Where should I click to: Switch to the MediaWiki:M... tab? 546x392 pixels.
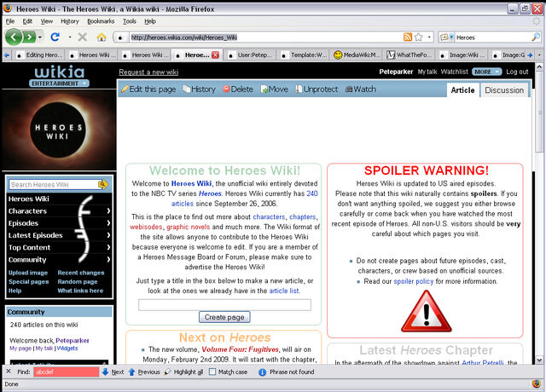[x=357, y=55]
